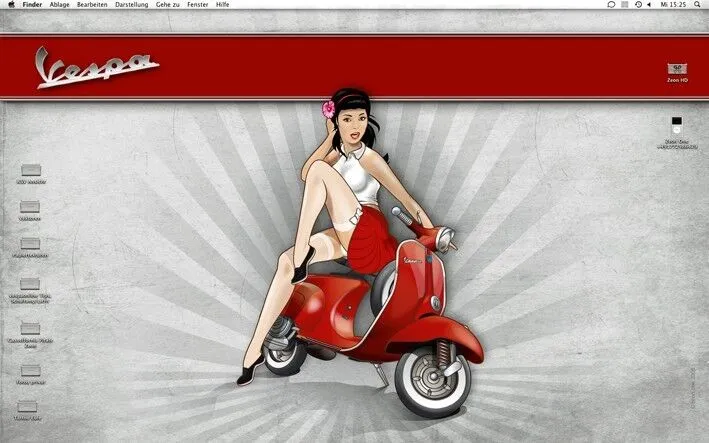This screenshot has width=709, height=443.
Task: Click the gray square menu bar status item
Action: click(x=624, y=5)
